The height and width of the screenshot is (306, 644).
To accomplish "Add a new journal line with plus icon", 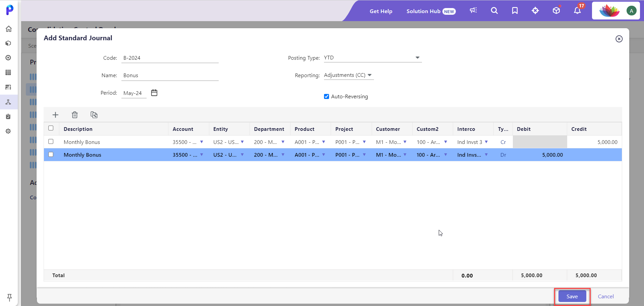I will (x=56, y=115).
